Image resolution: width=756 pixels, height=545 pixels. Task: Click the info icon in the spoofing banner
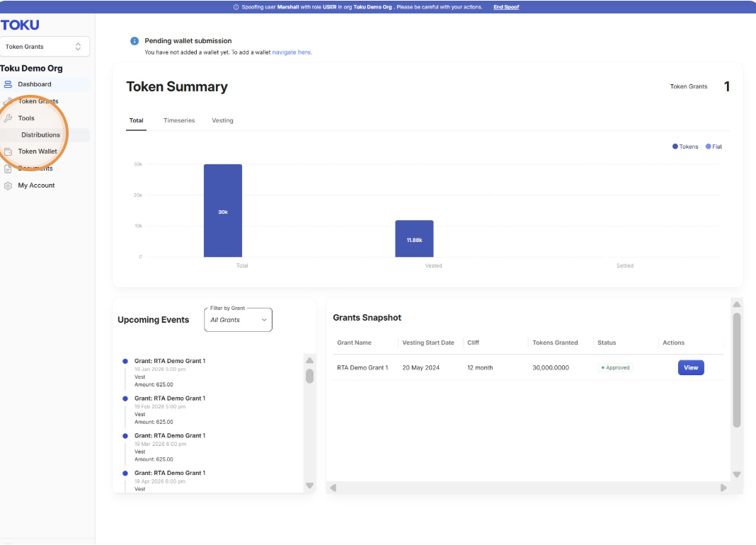pyautogui.click(x=236, y=7)
